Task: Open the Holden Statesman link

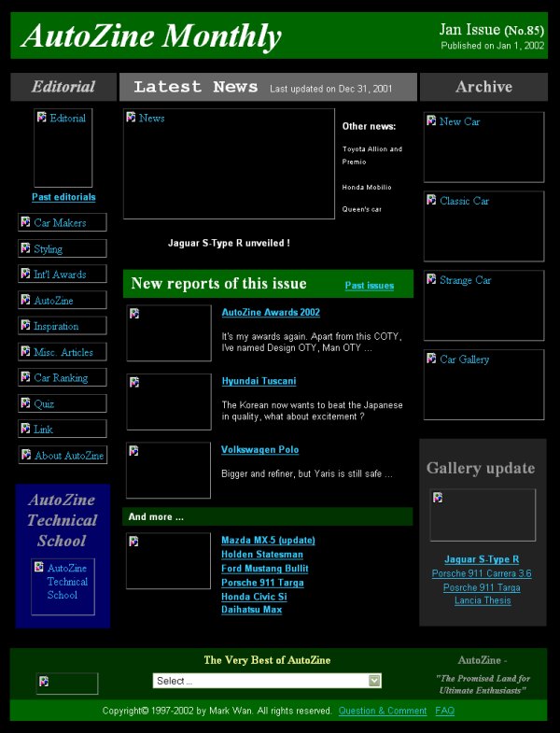Action: [x=261, y=555]
